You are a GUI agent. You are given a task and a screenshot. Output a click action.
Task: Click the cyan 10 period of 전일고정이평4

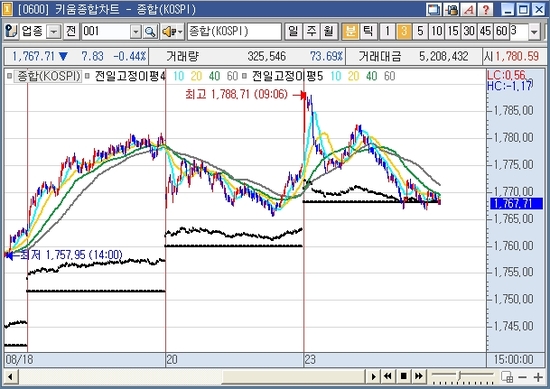[x=179, y=76]
